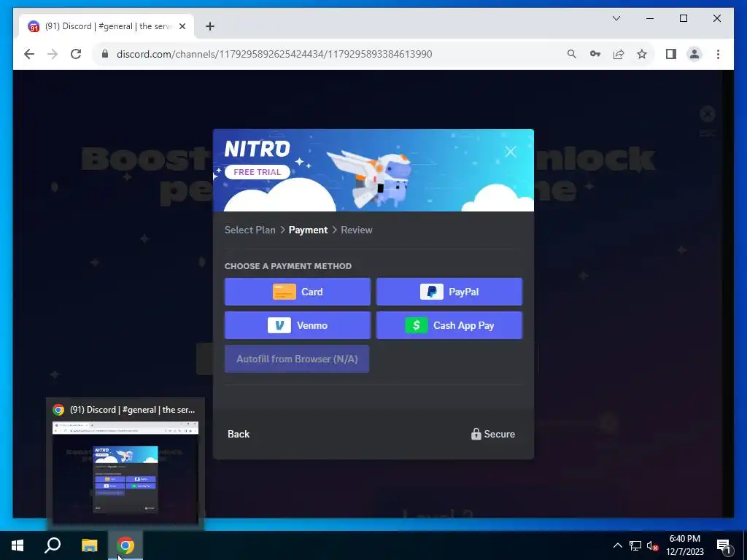The height and width of the screenshot is (560, 747).
Task: Click the ESC close circle behind dialog
Action: tap(708, 114)
